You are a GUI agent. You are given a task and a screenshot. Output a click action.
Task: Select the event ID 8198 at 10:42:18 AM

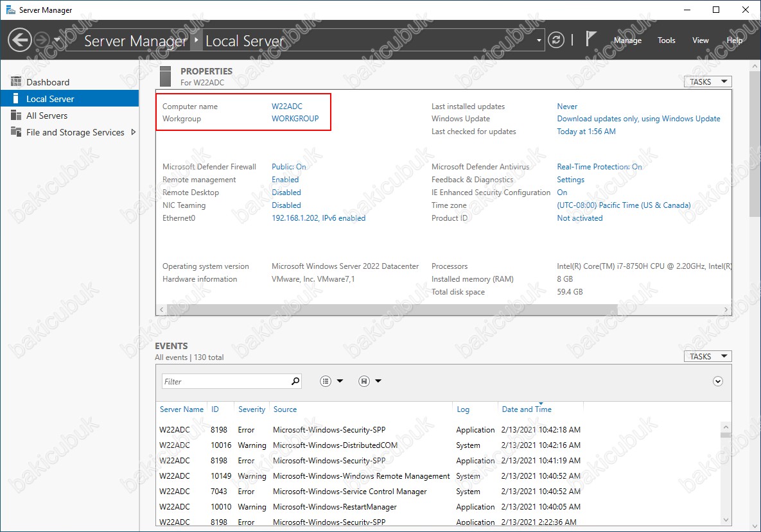coord(438,430)
